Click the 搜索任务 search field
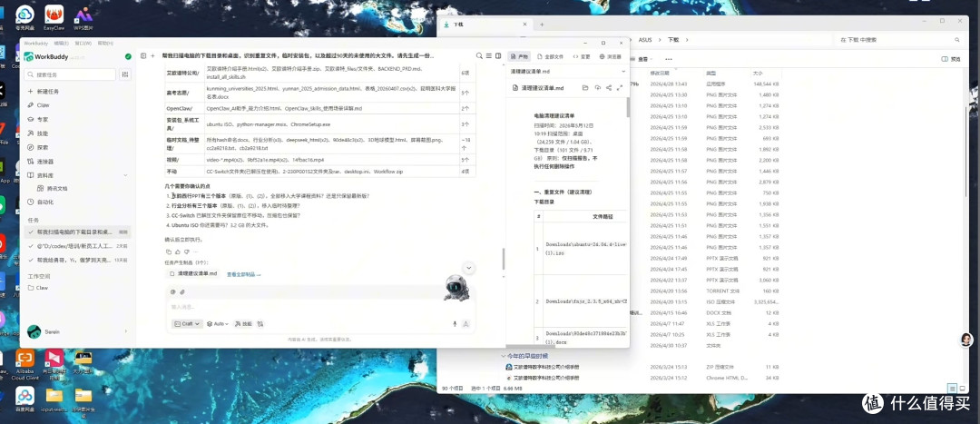The width and height of the screenshot is (980, 424). pyautogui.click(x=70, y=74)
